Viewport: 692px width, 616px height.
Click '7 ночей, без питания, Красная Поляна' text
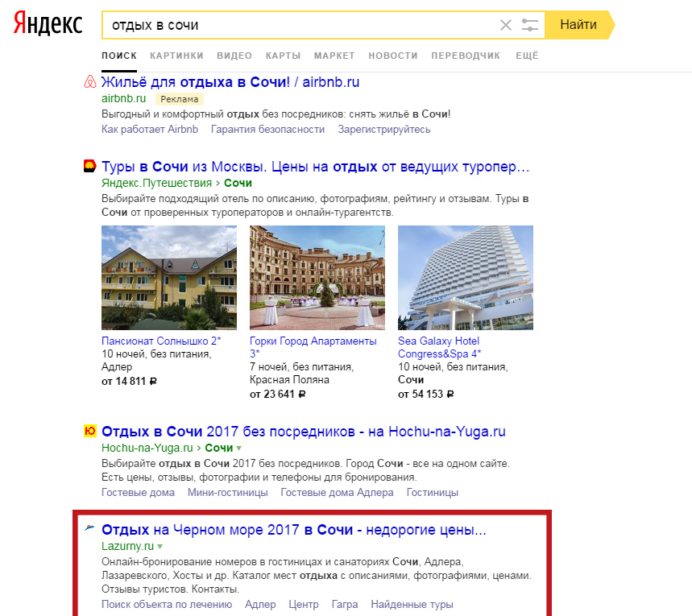click(x=302, y=374)
